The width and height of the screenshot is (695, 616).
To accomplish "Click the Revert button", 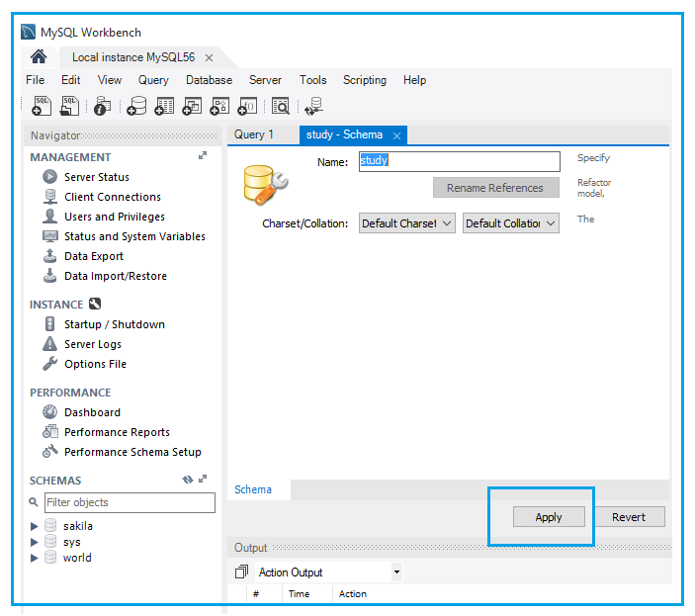I will pos(629,517).
